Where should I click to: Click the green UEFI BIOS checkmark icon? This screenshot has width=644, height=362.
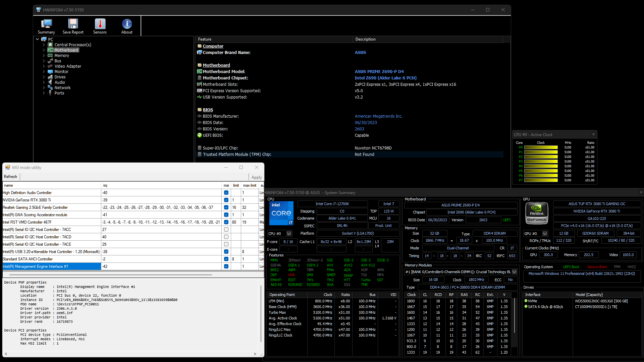pos(200,135)
